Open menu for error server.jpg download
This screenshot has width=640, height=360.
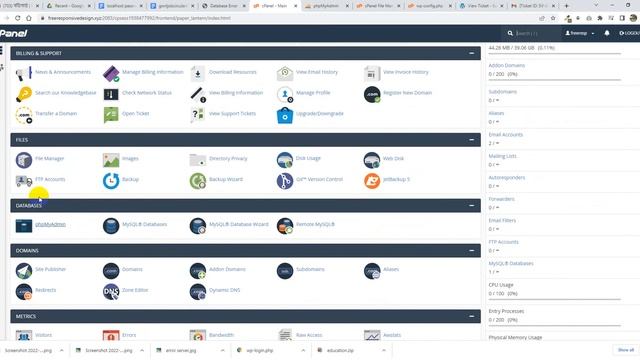click(x=222, y=350)
